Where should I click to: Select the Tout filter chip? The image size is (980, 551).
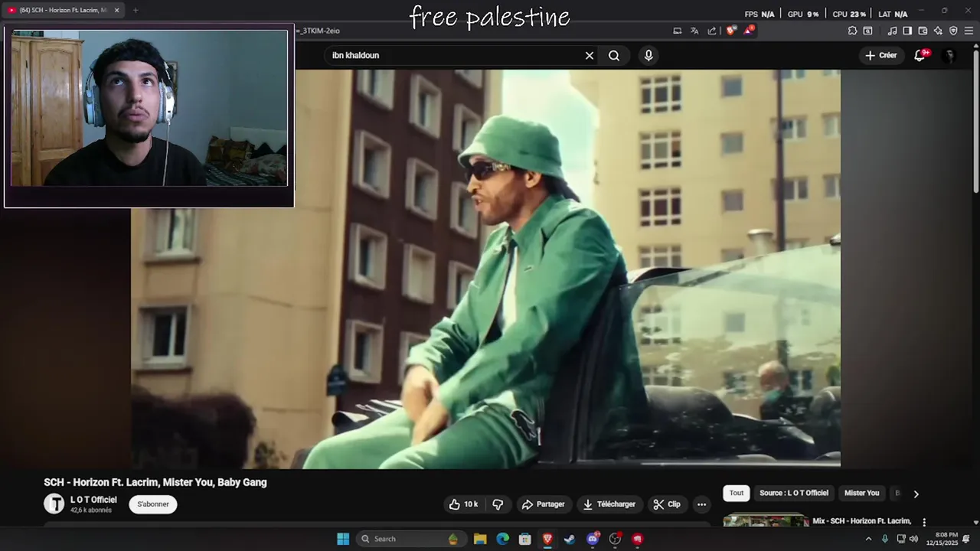pos(737,493)
